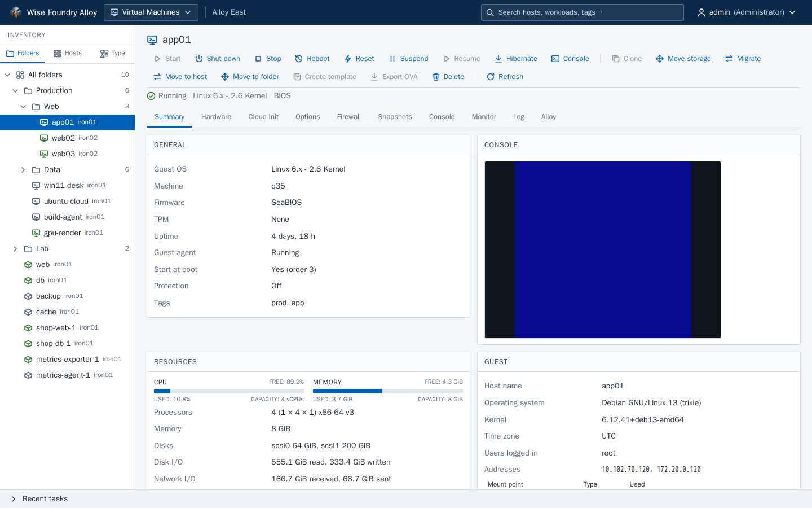Click the search magnifier icon
Image resolution: width=812 pixels, height=508 pixels.
[490, 12]
